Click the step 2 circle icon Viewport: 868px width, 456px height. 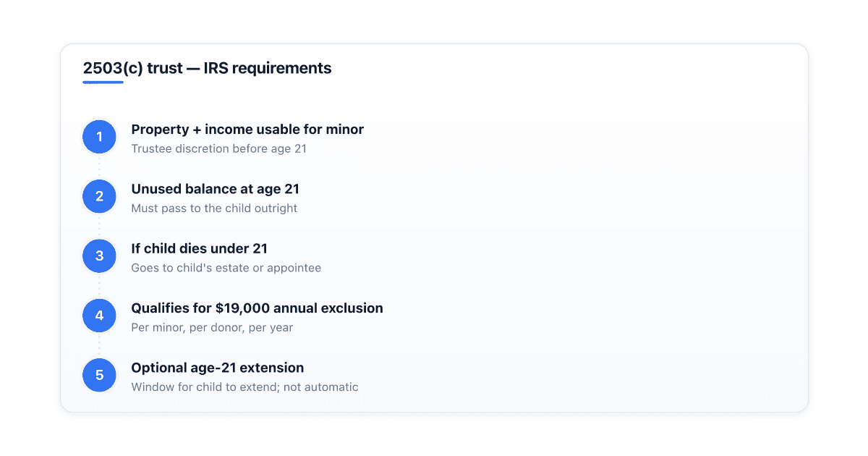pos(100,196)
